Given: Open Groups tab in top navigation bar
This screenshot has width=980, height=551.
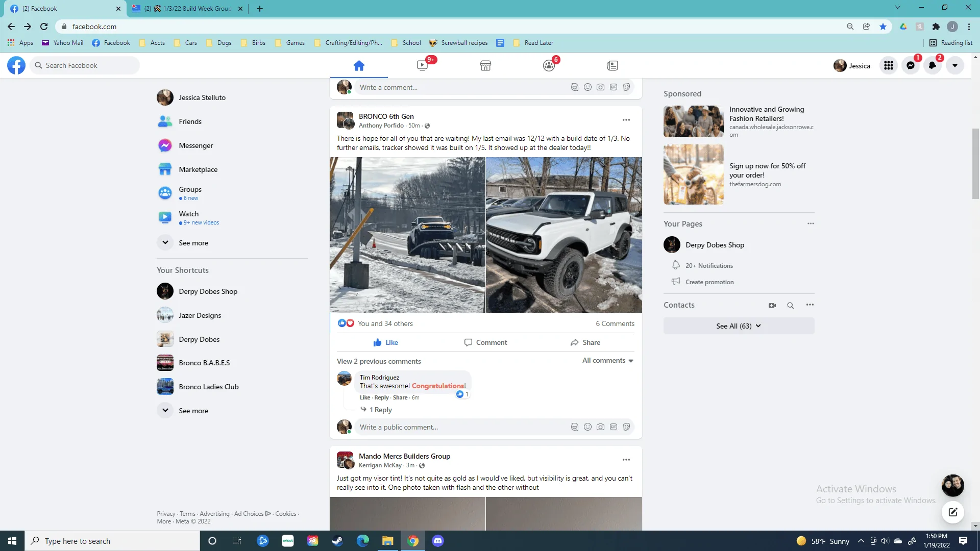Looking at the screenshot, I should click(x=549, y=65).
